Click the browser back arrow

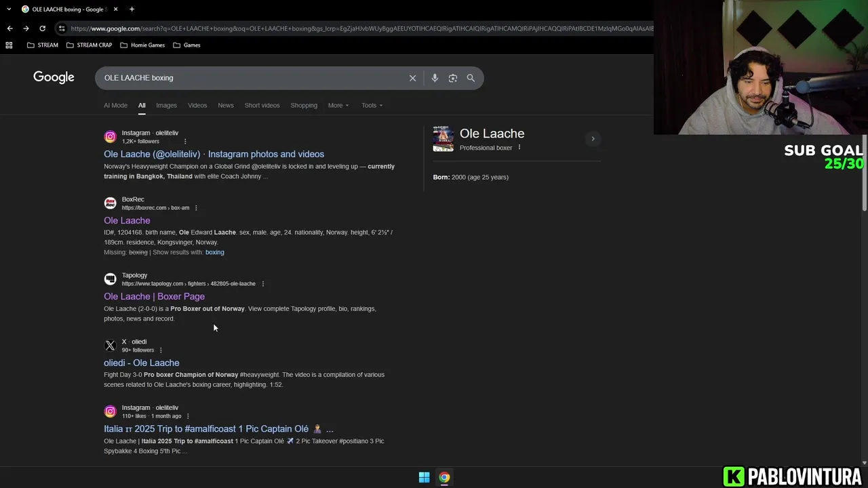pyautogui.click(x=9, y=28)
